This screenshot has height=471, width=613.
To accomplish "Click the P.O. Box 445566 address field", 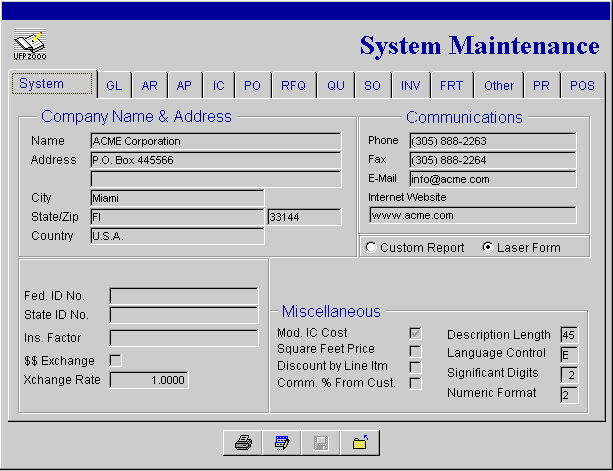I will (x=216, y=160).
